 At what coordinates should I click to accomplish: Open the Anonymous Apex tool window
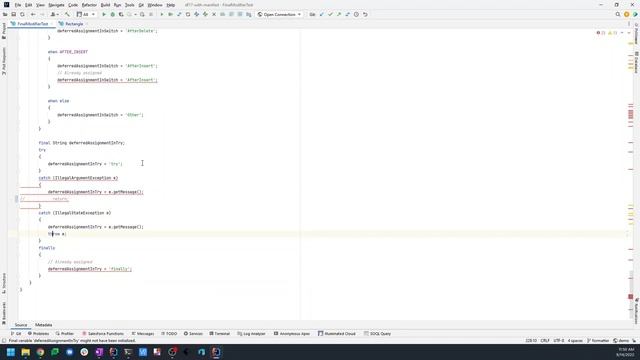[292, 333]
